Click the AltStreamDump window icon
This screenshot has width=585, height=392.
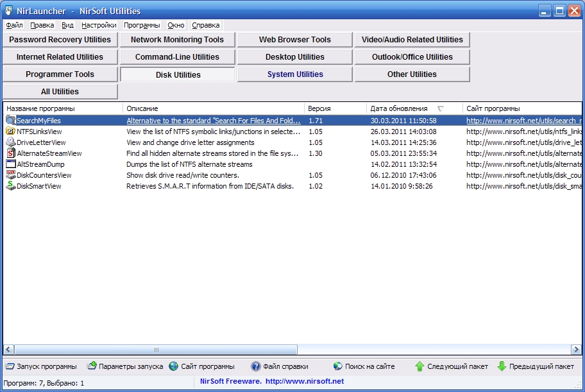11,164
